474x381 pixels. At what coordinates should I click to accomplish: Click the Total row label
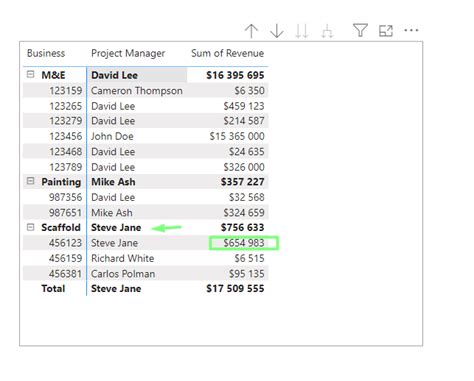[x=53, y=288]
